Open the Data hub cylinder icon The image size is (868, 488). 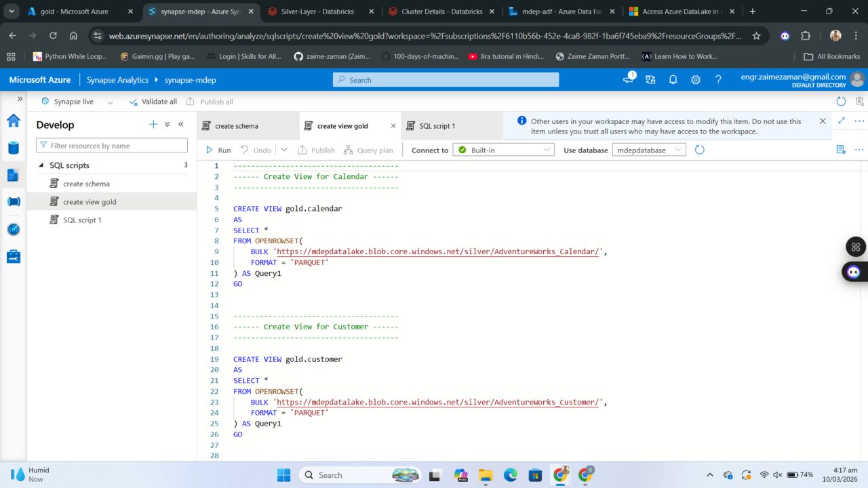pyautogui.click(x=14, y=148)
